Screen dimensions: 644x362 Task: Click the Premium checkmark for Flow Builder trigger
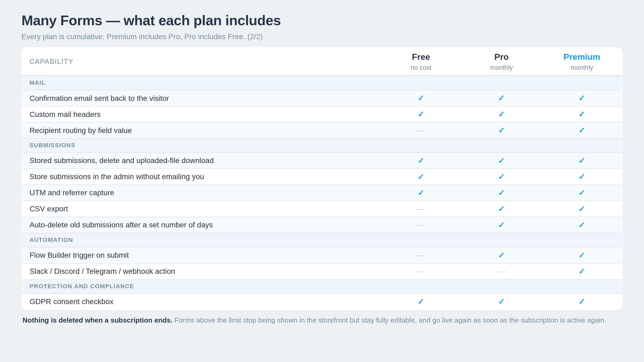581,255
